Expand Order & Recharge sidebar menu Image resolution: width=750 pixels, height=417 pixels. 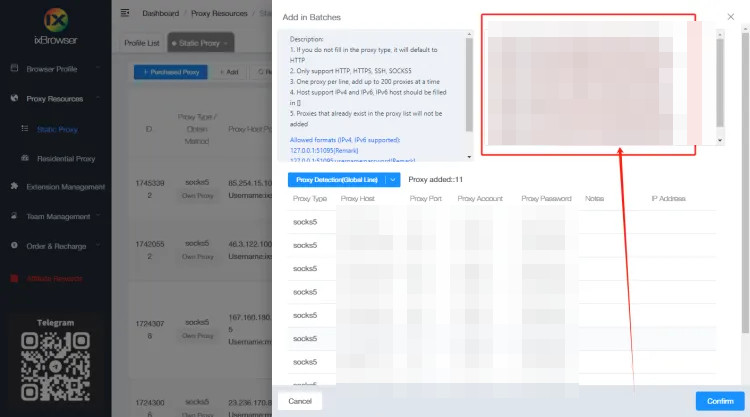(56, 246)
